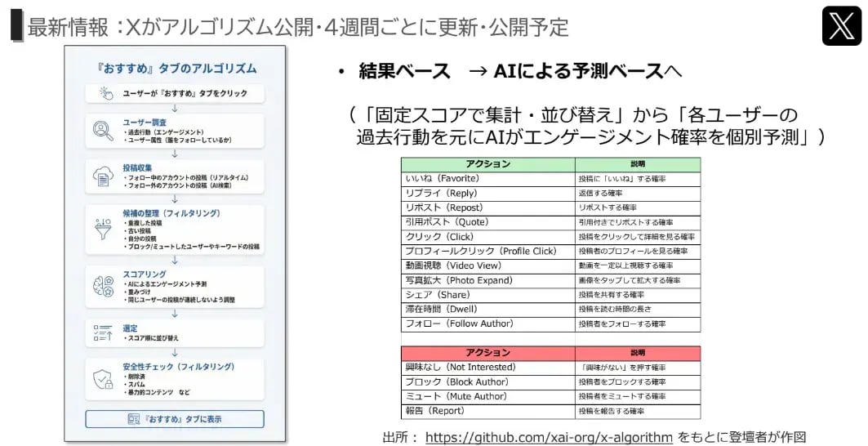The image size is (868, 446).
Task: Click the ユーザーが『おすすめ』タブをクリック step text
Action: [x=185, y=93]
